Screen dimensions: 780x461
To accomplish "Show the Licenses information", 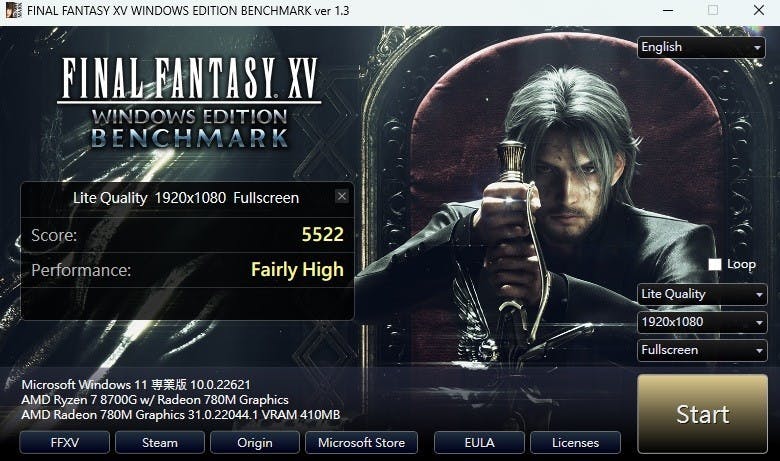I will [575, 443].
